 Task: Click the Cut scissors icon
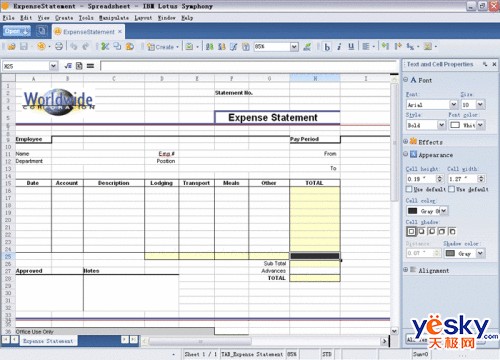pos(105,47)
